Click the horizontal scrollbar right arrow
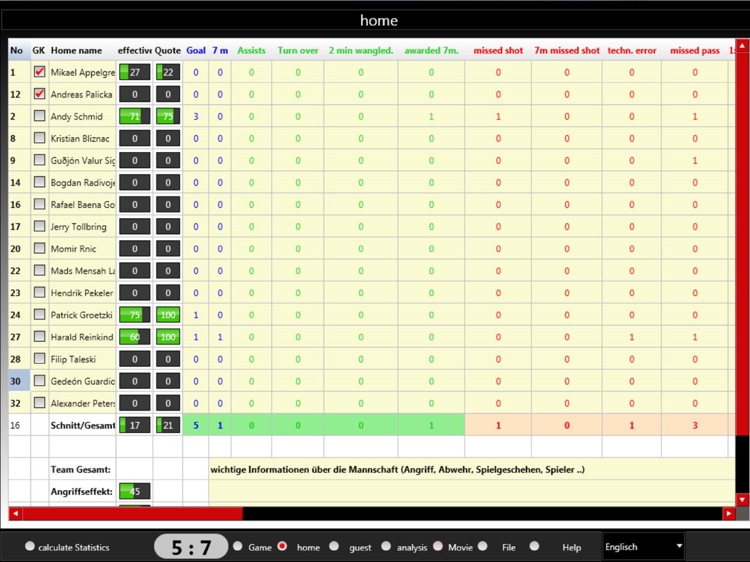Image resolution: width=750 pixels, height=562 pixels. point(728,514)
